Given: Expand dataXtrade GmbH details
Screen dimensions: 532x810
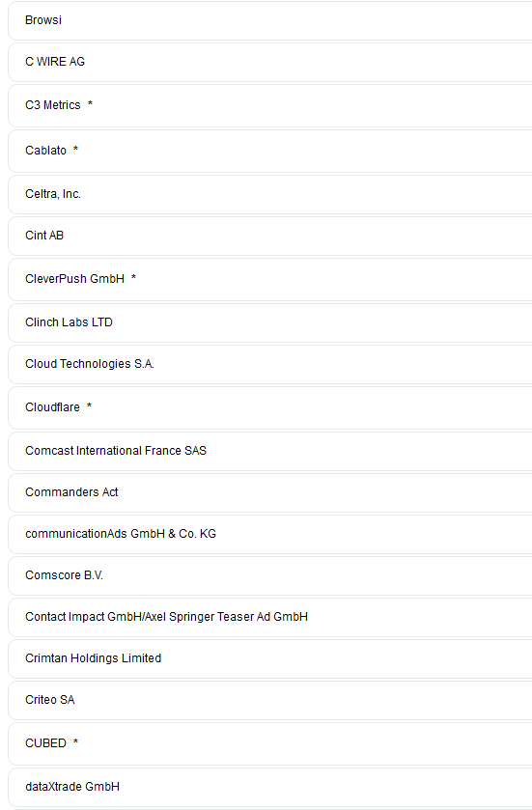Looking at the screenshot, I should [270, 787].
